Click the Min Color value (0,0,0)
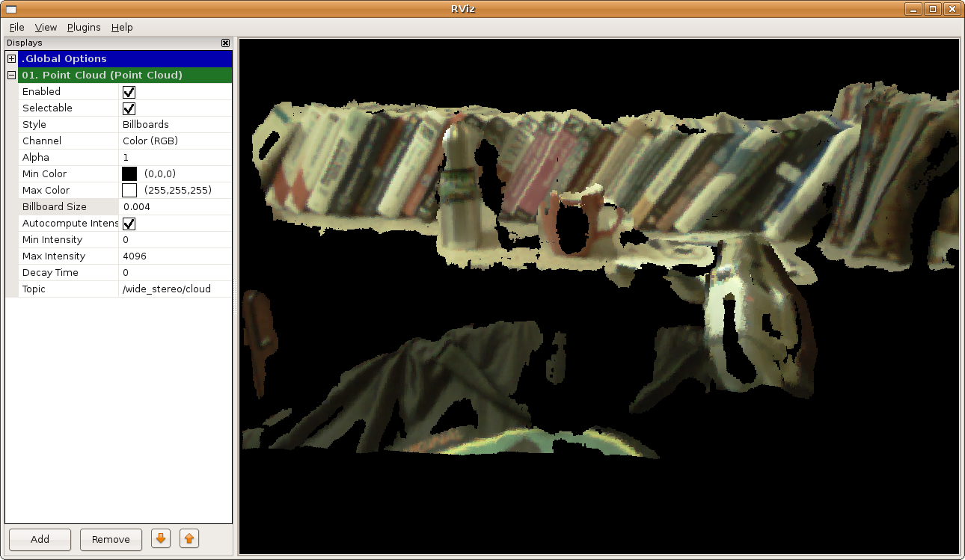 point(160,173)
